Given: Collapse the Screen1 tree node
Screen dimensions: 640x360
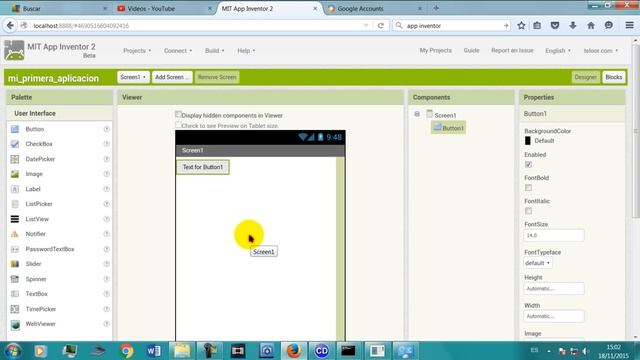Looking at the screenshot, I should (x=417, y=114).
